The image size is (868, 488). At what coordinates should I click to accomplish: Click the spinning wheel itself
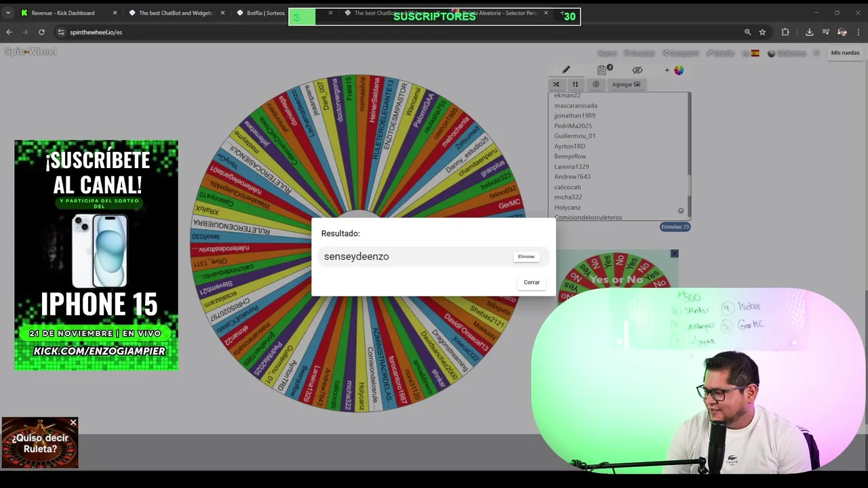[359, 243]
